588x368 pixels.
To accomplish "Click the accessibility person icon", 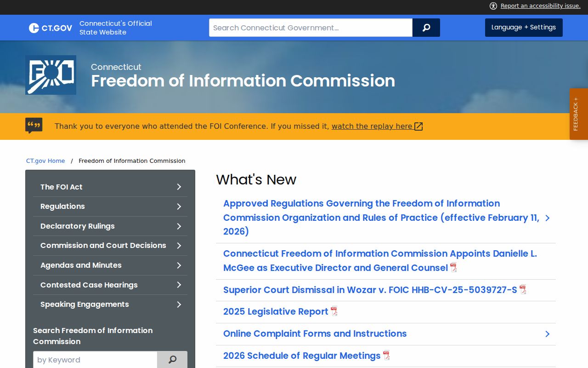I will (493, 6).
